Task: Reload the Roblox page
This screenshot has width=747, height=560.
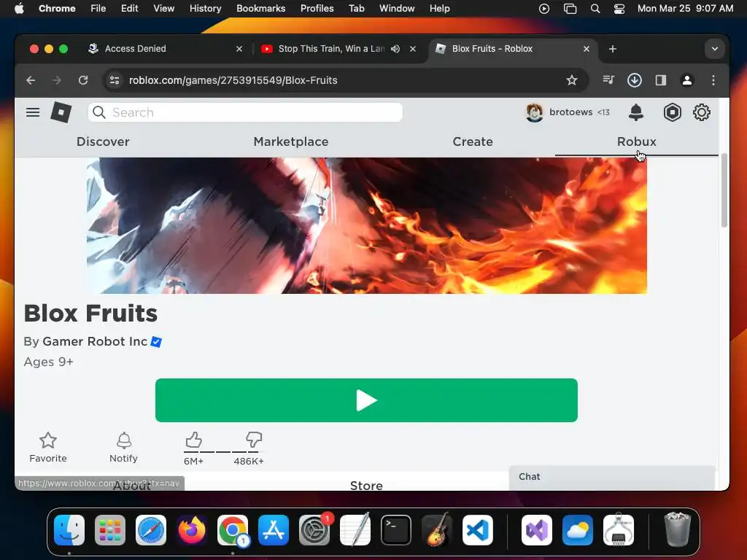Action: (83, 80)
